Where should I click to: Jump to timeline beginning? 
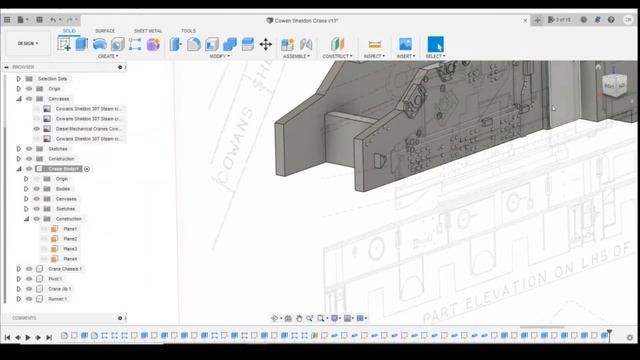(x=7, y=337)
